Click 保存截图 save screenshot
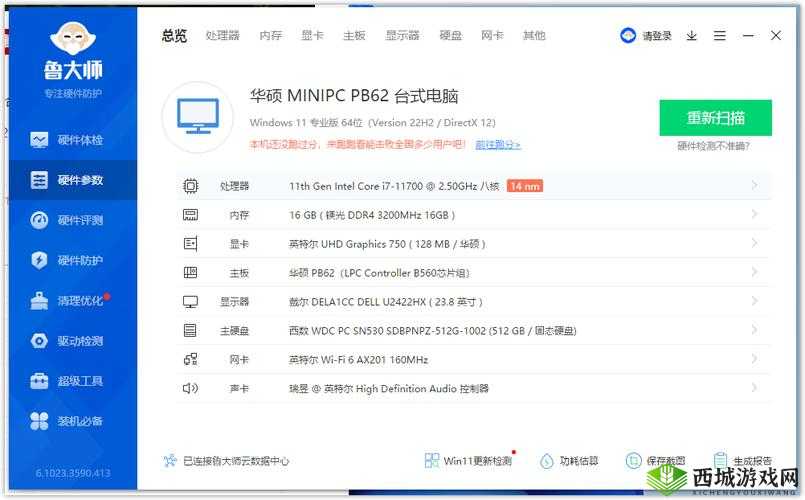The width and height of the screenshot is (805, 500). point(655,460)
